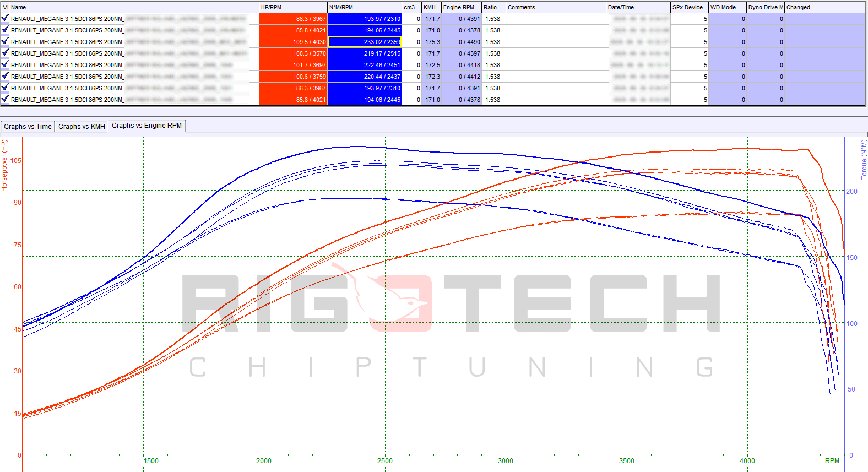Click the cm3 column header
The image size is (868, 472).
coord(411,7)
